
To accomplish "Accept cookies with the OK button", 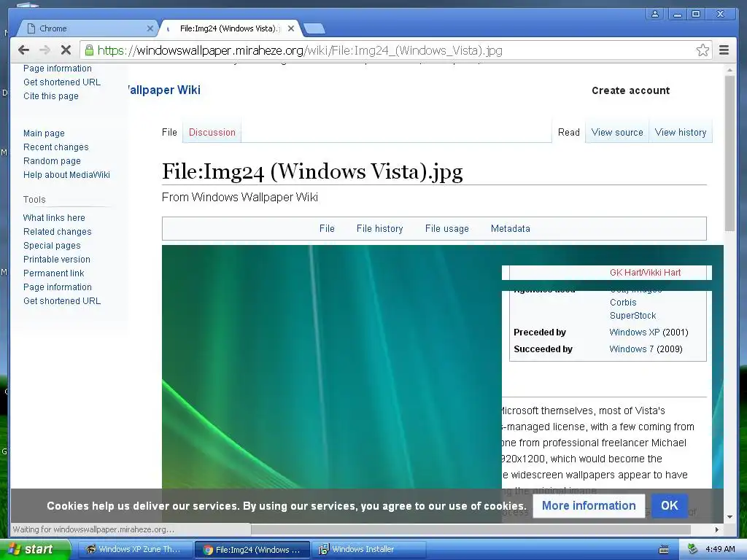I will tap(670, 505).
